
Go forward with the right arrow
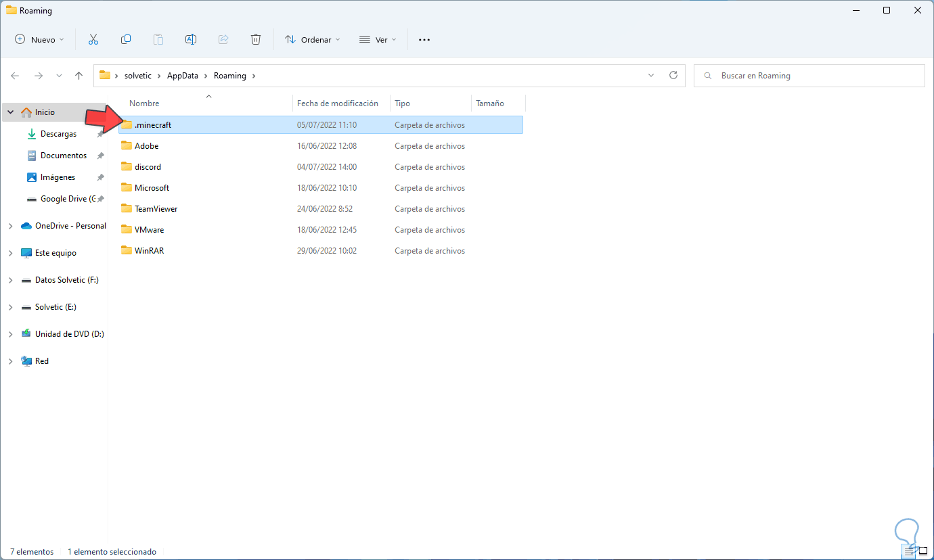click(39, 76)
